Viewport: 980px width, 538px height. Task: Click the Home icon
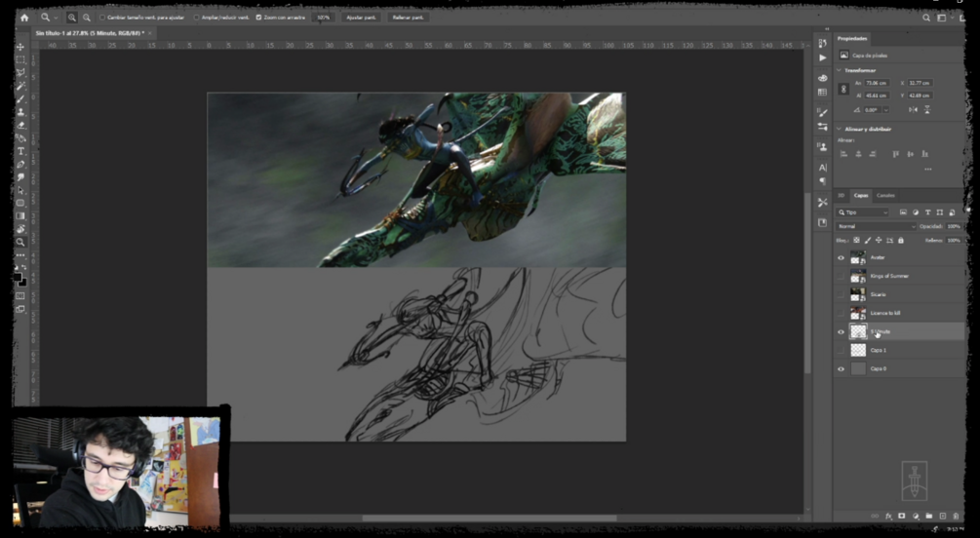click(24, 18)
